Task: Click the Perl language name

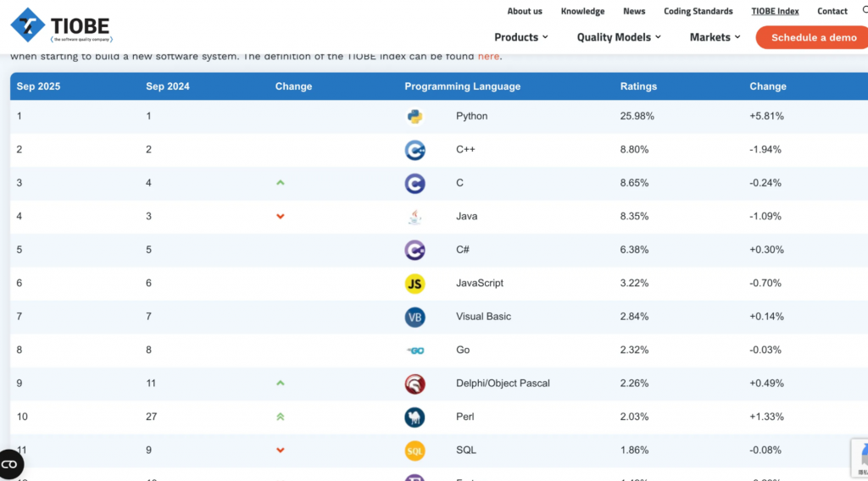Action: point(465,417)
